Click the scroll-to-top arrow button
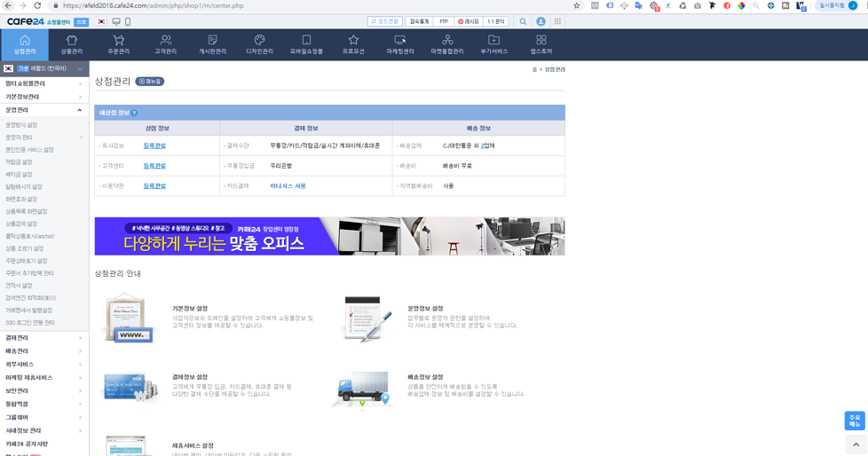Image resolution: width=868 pixels, height=456 pixels. pyautogui.click(x=856, y=444)
